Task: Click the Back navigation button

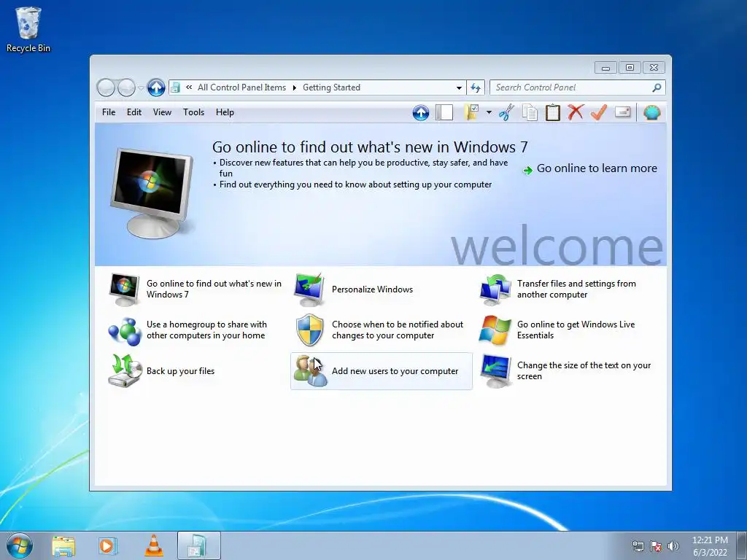Action: pyautogui.click(x=106, y=87)
